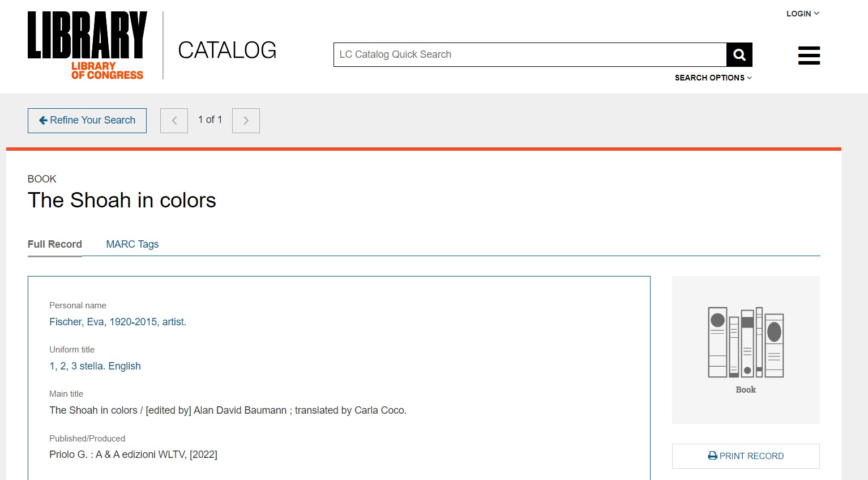Click the CATALOG heading link
868x480 pixels.
tap(227, 50)
